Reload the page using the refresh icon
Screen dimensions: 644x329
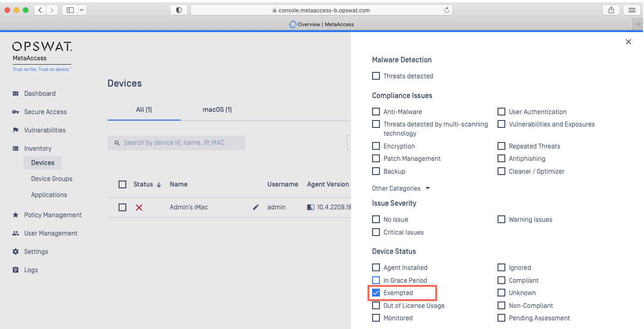click(447, 10)
